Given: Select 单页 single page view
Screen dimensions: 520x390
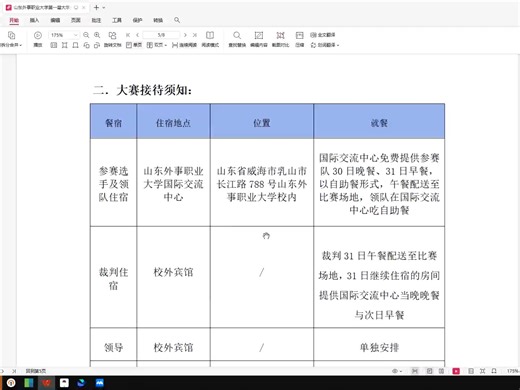Looking at the screenshot, I should (134, 45).
